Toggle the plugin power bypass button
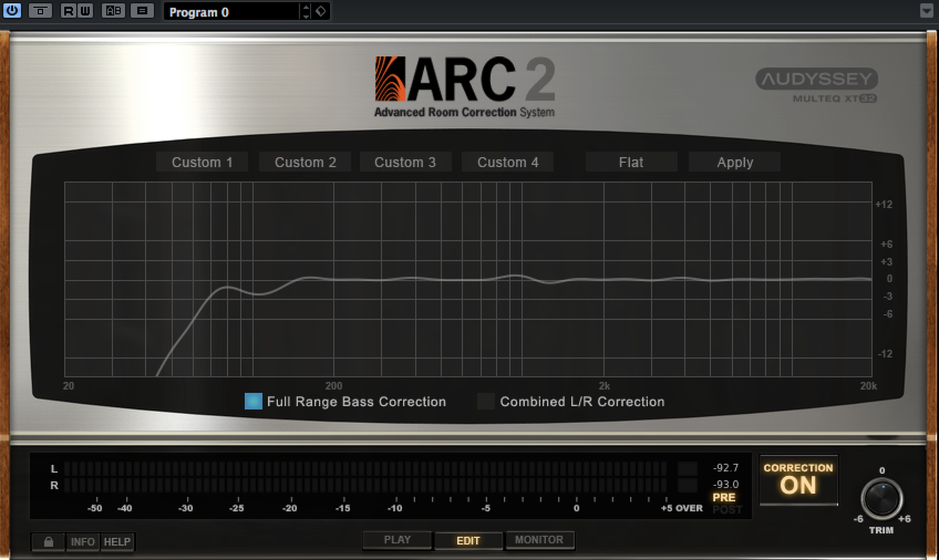 click(x=12, y=11)
